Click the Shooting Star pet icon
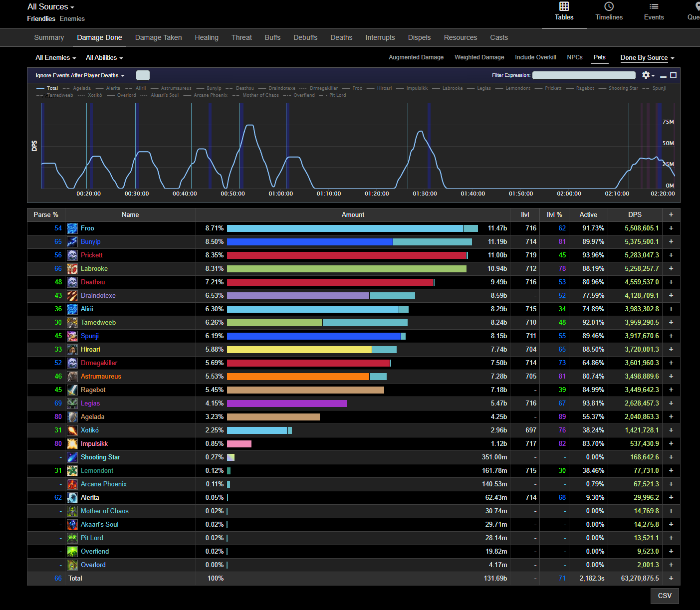 pos(72,457)
